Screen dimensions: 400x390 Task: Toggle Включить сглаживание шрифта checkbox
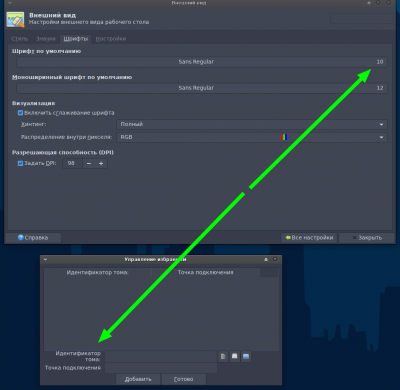[x=20, y=113]
